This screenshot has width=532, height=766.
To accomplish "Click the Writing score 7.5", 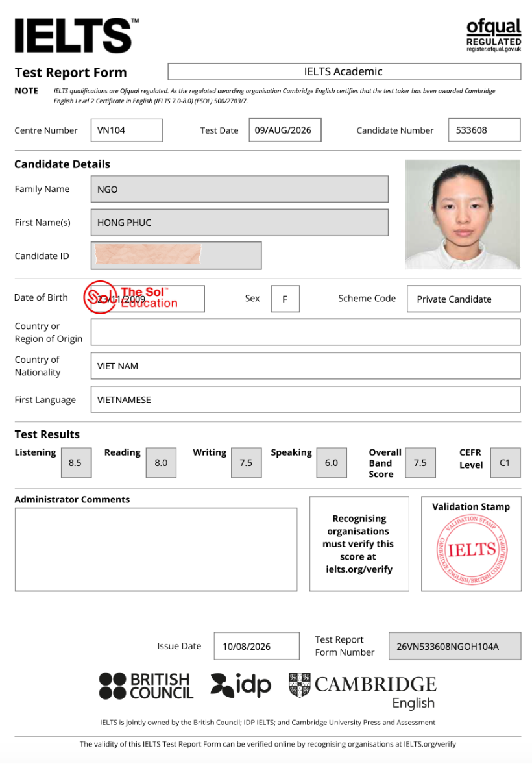I will pyautogui.click(x=247, y=463).
